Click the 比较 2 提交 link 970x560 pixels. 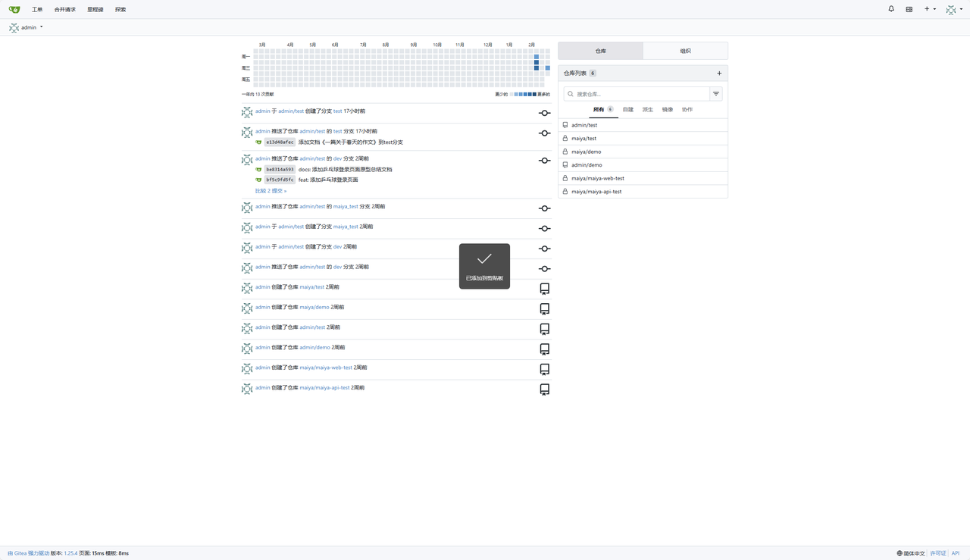tap(271, 191)
